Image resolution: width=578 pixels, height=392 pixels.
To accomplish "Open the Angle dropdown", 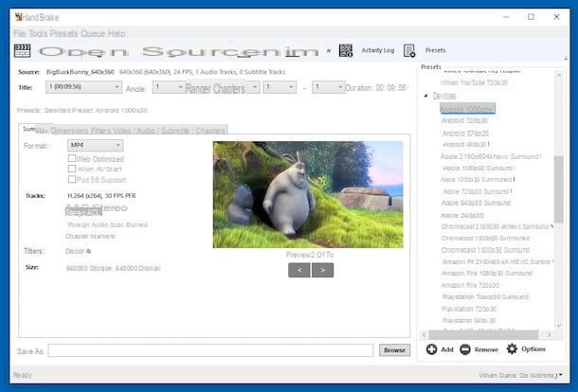I will click(168, 87).
